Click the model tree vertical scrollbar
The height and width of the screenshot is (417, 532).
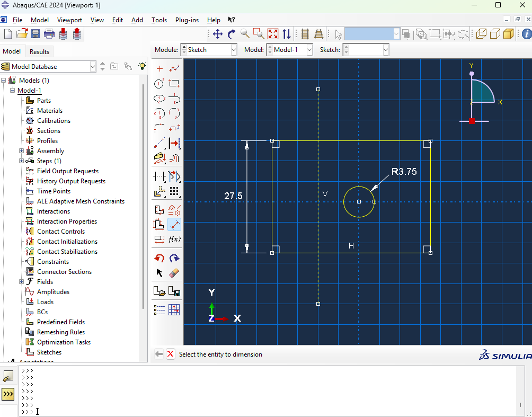(x=143, y=196)
